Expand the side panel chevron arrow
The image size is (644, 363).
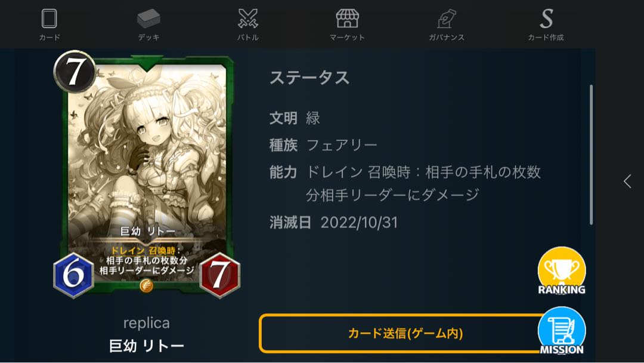[627, 181]
